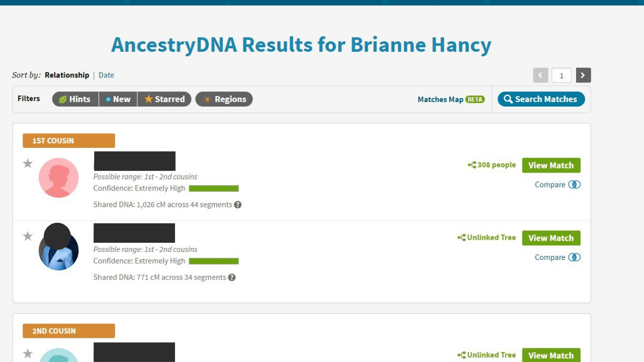
Task: Star the first 1st cousin match
Action: [x=28, y=163]
